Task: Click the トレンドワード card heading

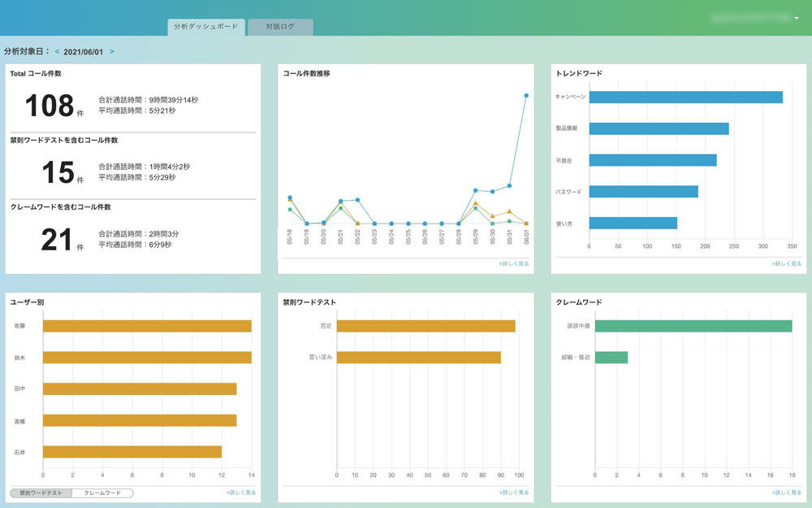Action: [579, 74]
